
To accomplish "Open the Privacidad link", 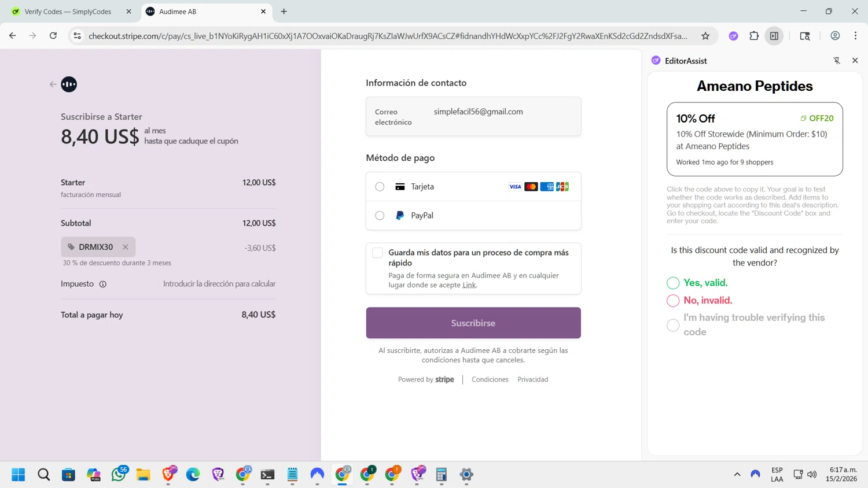I will [x=532, y=379].
